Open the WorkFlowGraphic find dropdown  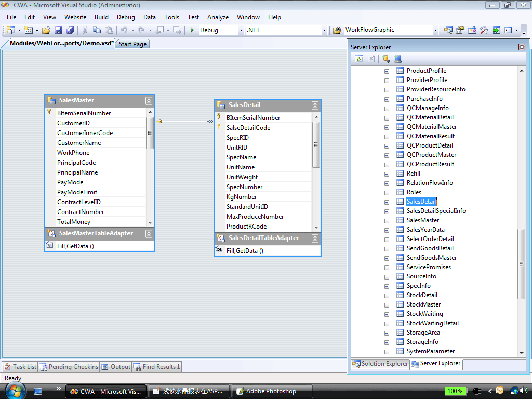coord(435,30)
